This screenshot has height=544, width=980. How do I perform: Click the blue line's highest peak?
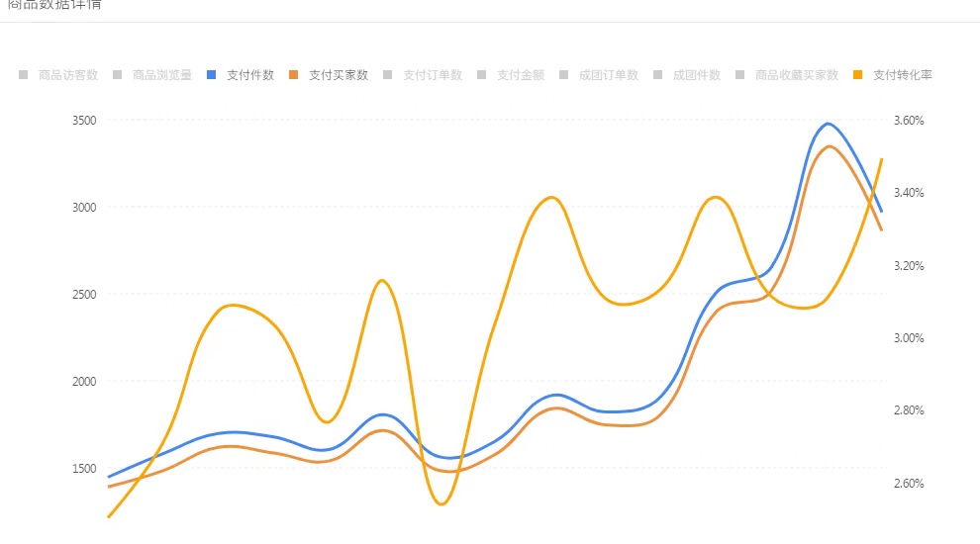(x=829, y=124)
